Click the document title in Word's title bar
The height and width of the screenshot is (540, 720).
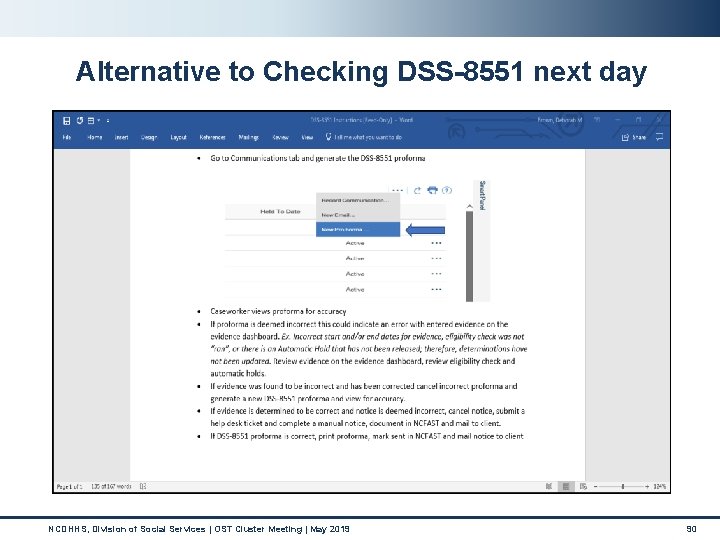click(x=362, y=120)
